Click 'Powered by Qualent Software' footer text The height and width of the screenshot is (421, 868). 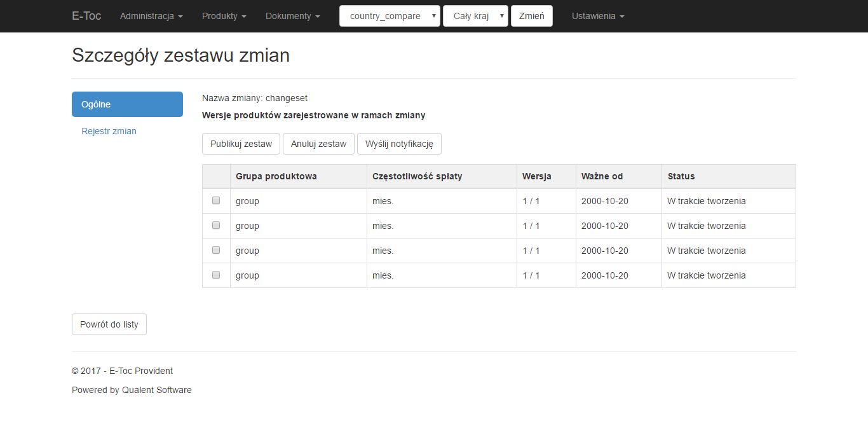[132, 390]
